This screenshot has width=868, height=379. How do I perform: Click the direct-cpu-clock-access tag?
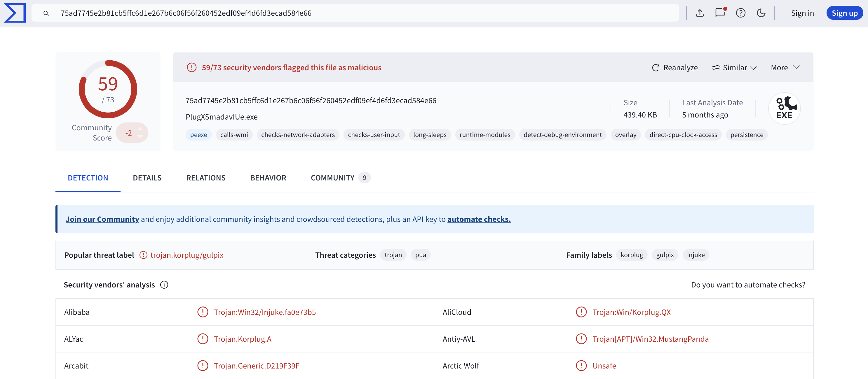coord(683,135)
